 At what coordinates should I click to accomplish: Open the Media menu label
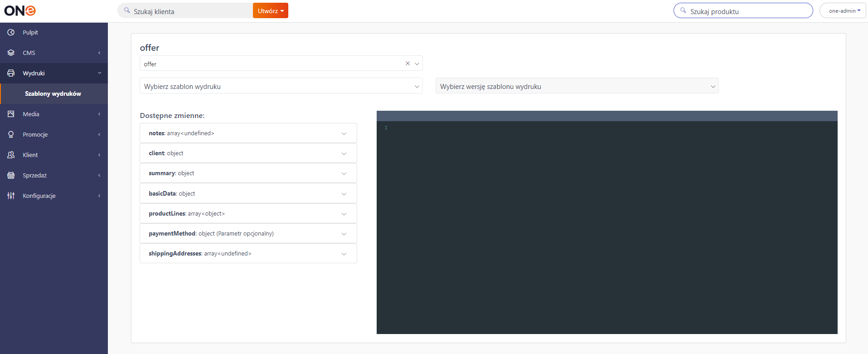coord(31,114)
